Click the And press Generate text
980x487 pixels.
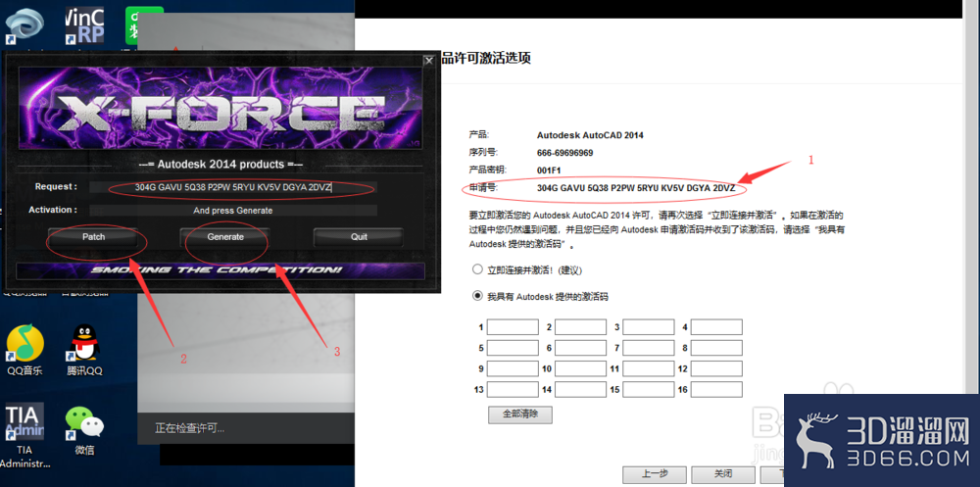tap(233, 211)
